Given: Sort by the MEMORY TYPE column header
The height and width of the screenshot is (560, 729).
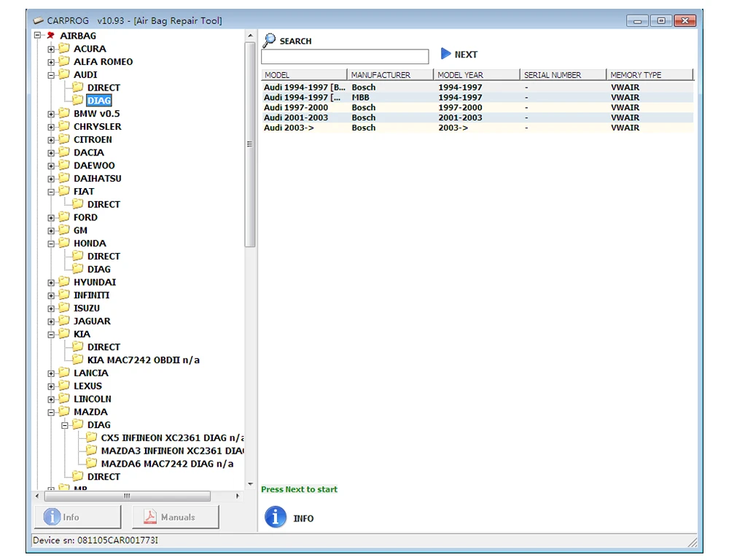Looking at the screenshot, I should (650, 74).
